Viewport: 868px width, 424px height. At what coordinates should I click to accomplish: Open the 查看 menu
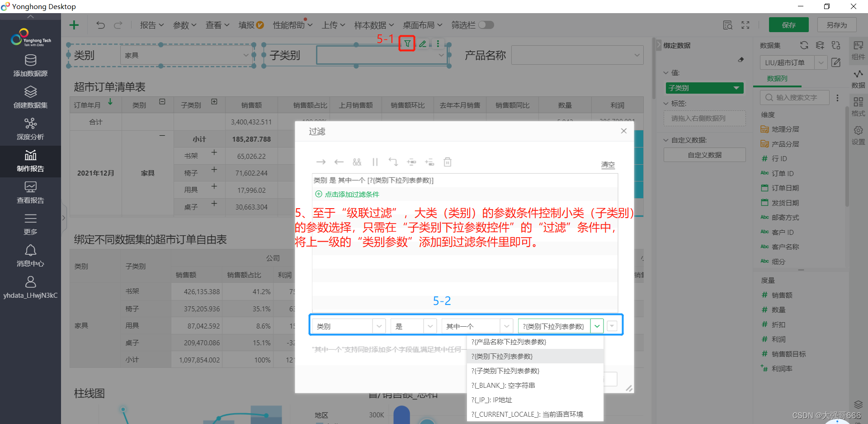coord(217,25)
